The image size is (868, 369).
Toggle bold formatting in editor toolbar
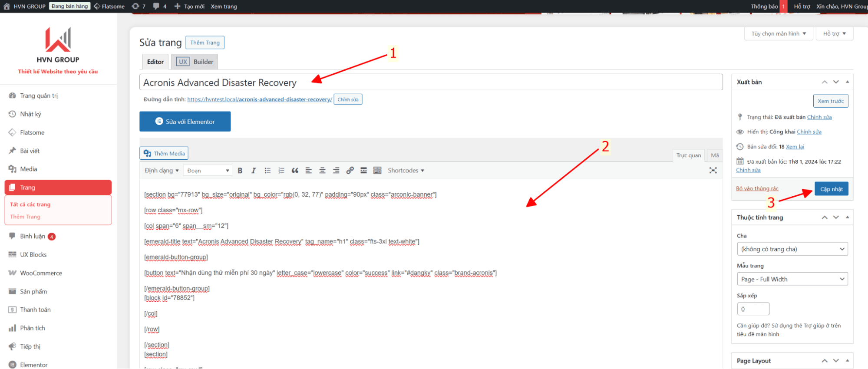(240, 171)
